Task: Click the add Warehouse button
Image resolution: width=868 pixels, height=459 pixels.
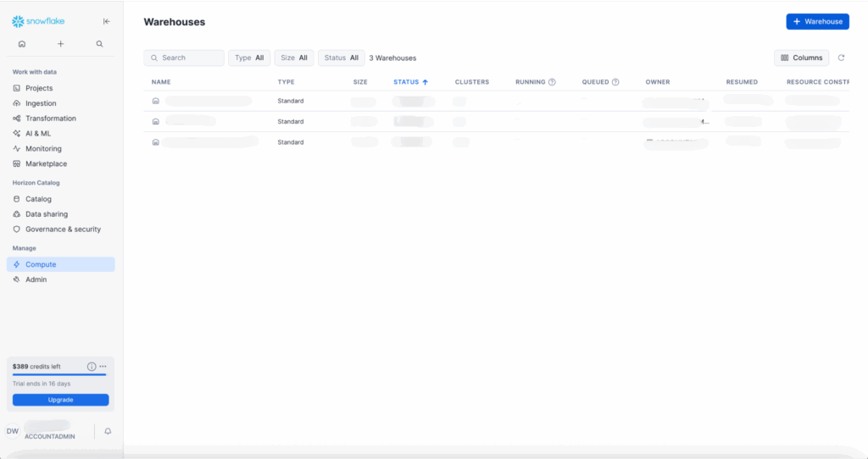Action: coord(817,21)
